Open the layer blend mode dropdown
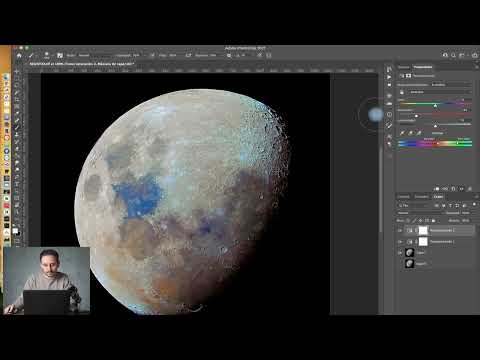The image size is (480, 360). [x=420, y=213]
